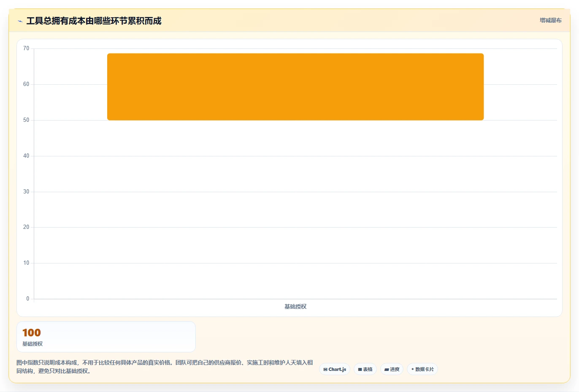Click the 基础授权 x-axis label under the chart
This screenshot has height=392, width=579.
coord(295,306)
